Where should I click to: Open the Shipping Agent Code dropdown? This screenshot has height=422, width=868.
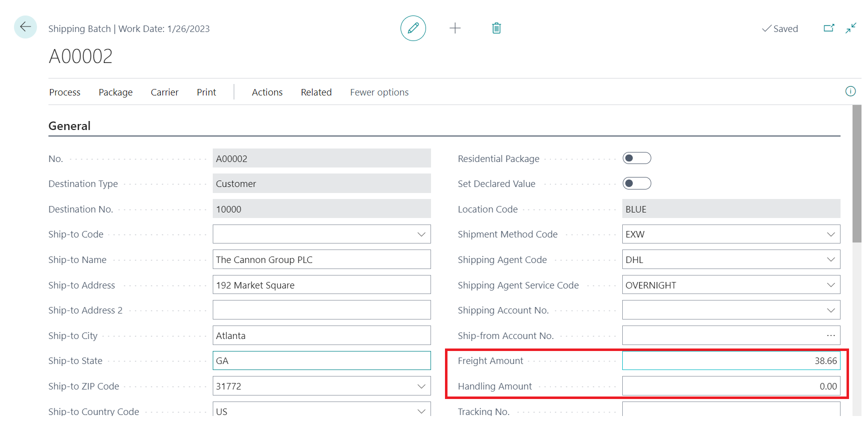pyautogui.click(x=831, y=260)
